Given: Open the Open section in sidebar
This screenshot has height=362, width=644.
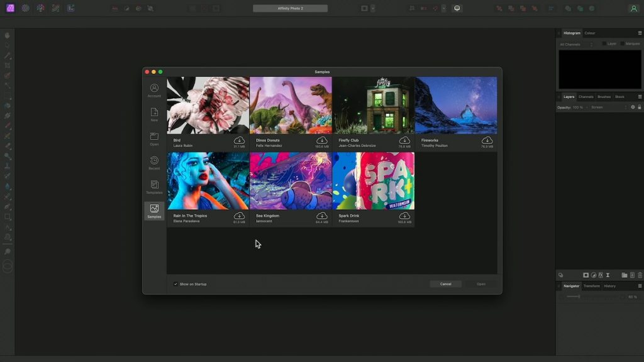Looking at the screenshot, I should click(x=154, y=139).
